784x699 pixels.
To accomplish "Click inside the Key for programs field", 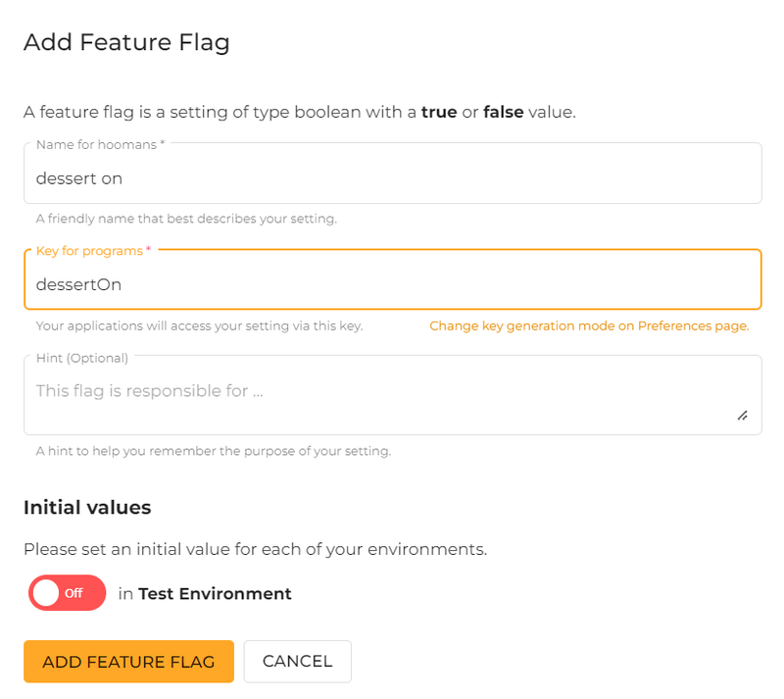I will [x=392, y=284].
